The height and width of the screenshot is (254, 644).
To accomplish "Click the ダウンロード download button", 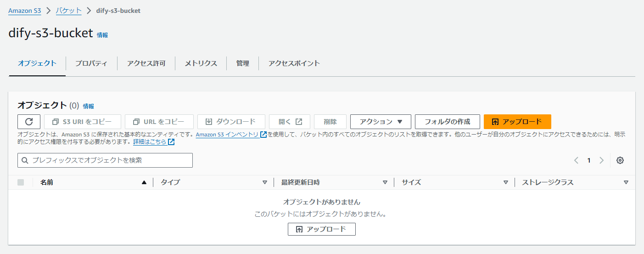I will click(x=231, y=122).
